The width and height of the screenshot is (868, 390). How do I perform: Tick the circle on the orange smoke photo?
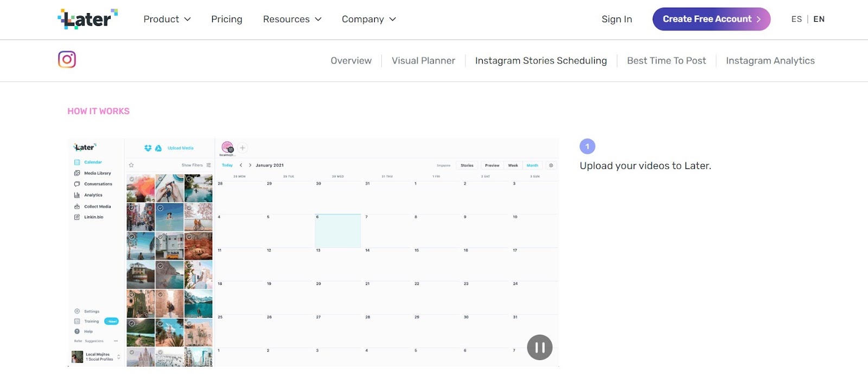click(x=132, y=179)
